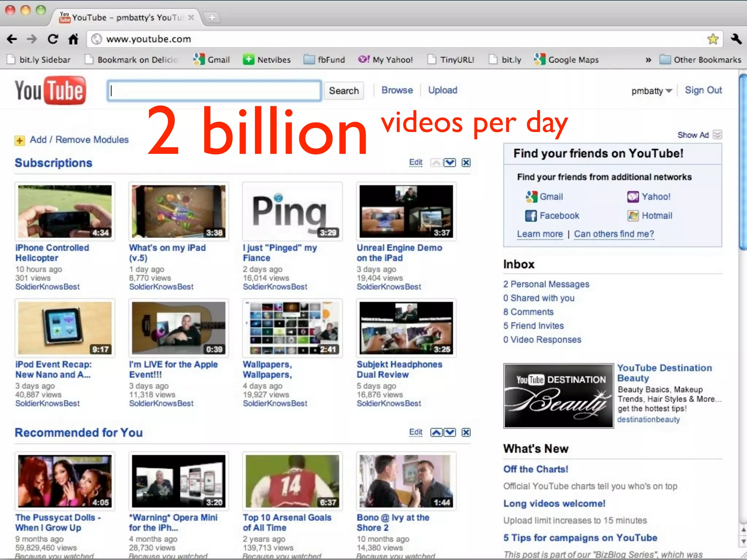Open the YouTube Destination Beauty banner
Image resolution: width=747 pixels, height=560 pixels.
coord(558,396)
